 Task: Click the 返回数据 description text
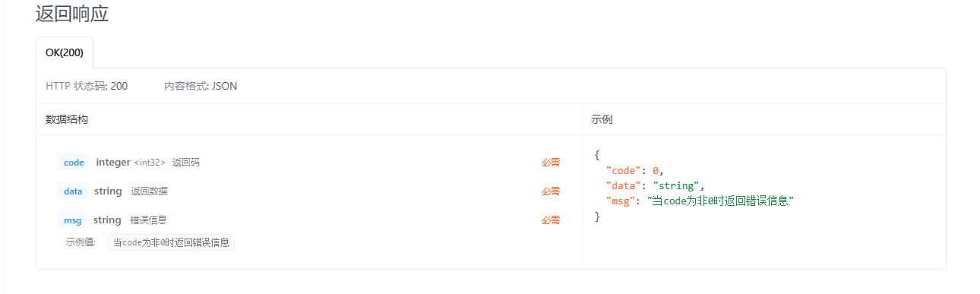coord(150,191)
